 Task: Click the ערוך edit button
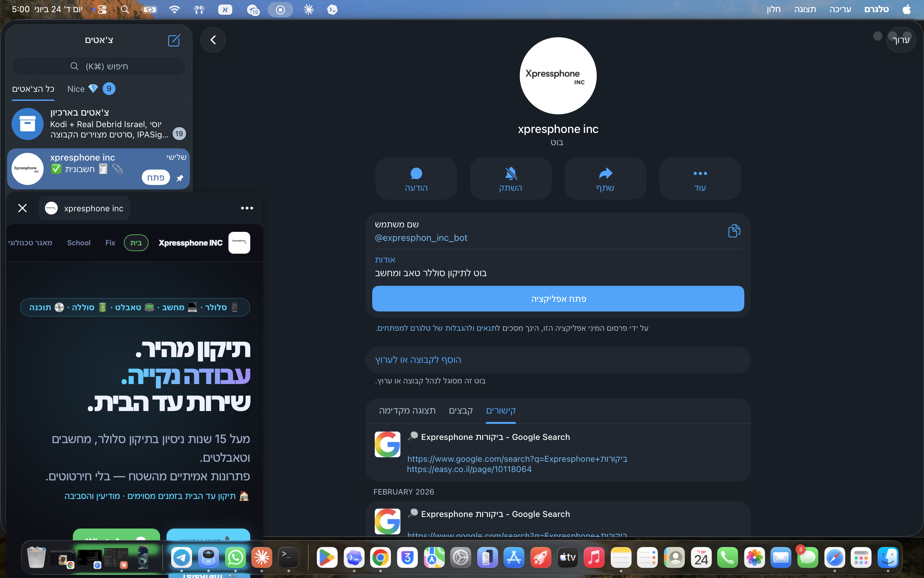click(x=901, y=40)
